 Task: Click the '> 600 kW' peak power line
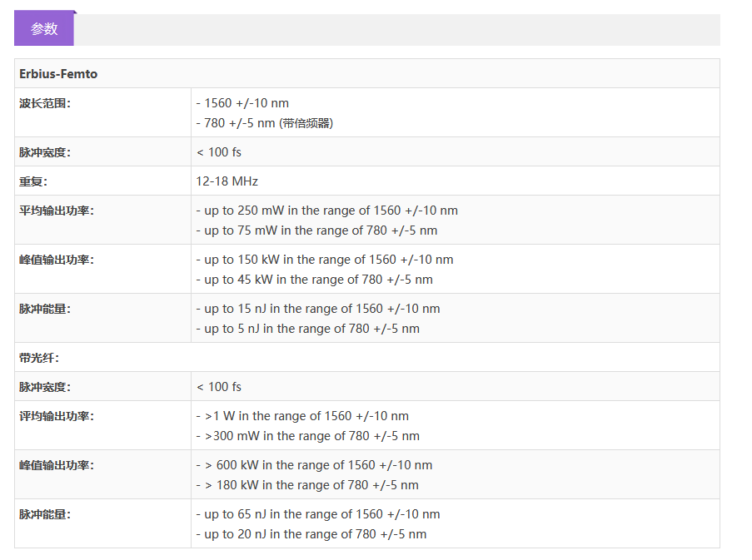[314, 465]
